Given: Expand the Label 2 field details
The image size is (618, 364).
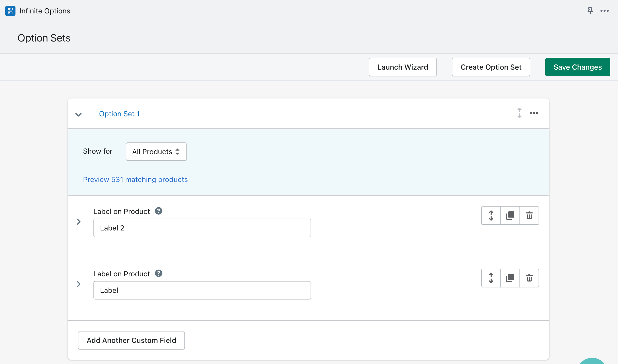Looking at the screenshot, I should (79, 222).
